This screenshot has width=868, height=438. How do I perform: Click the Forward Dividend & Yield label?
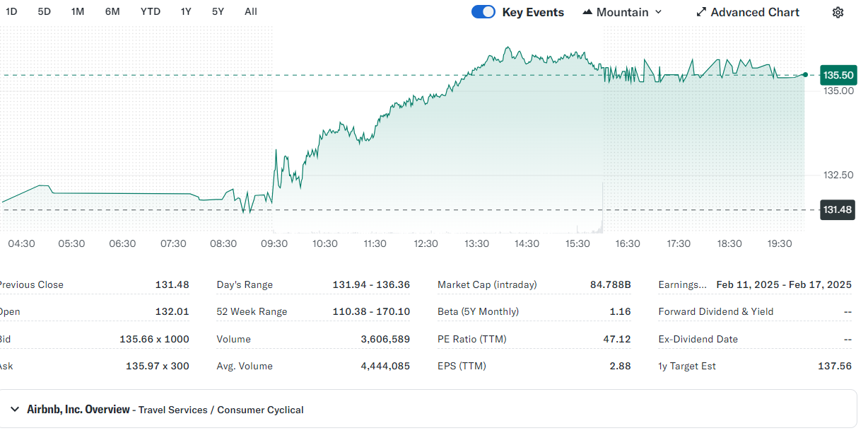pyautogui.click(x=716, y=311)
